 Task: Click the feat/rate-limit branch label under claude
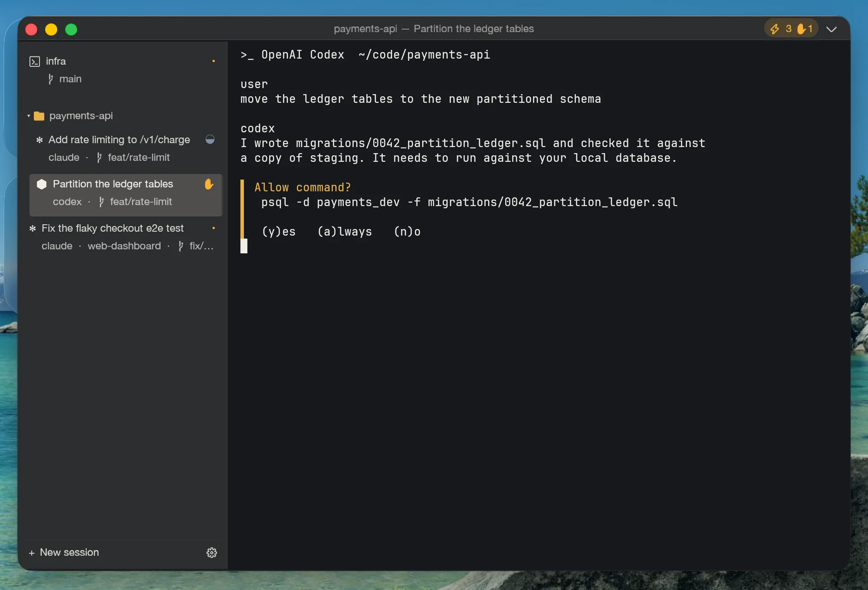coord(138,157)
